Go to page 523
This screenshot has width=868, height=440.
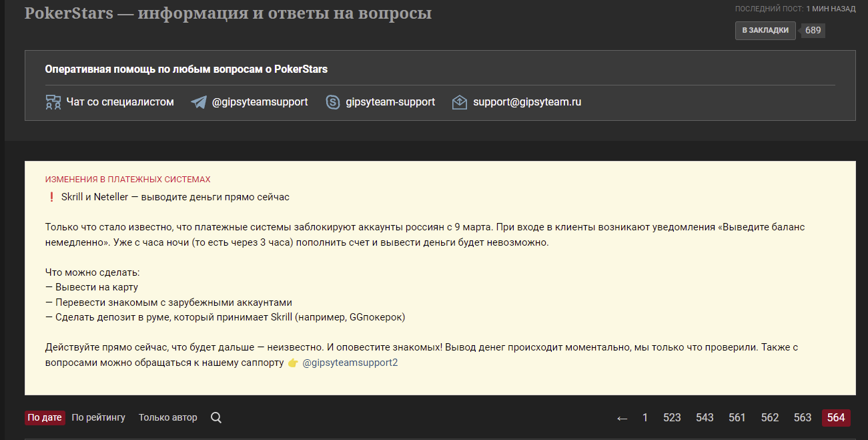(672, 418)
